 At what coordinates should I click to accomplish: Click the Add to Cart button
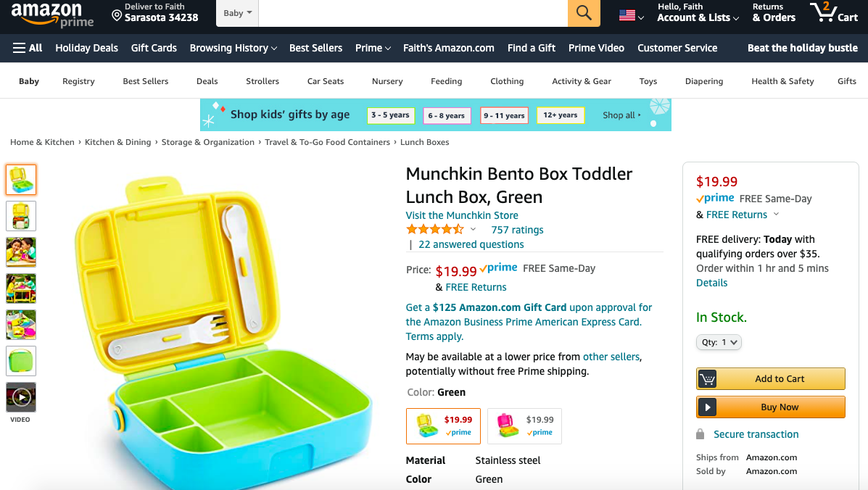pos(771,379)
